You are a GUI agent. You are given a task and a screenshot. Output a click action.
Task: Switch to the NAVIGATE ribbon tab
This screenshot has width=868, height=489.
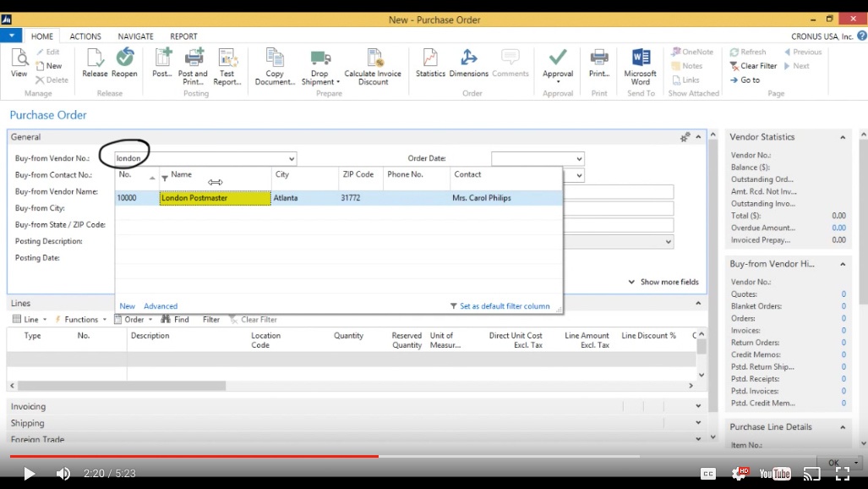(x=135, y=36)
